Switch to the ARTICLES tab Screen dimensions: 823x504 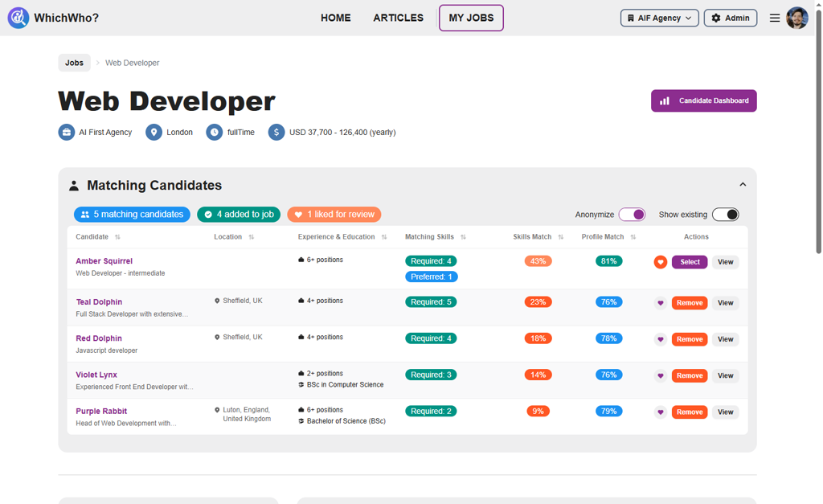click(x=398, y=17)
